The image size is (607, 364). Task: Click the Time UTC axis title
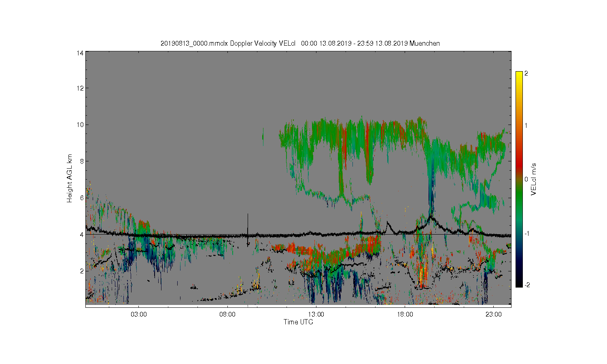tap(298, 322)
